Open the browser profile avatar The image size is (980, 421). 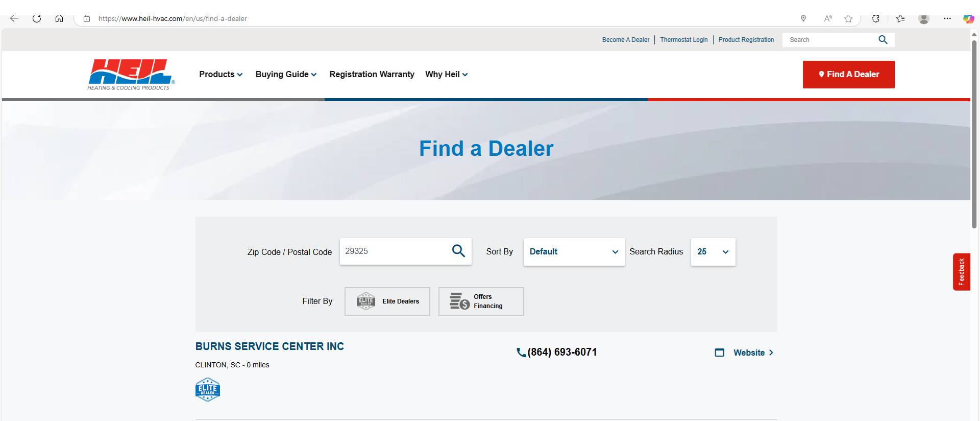click(x=924, y=19)
